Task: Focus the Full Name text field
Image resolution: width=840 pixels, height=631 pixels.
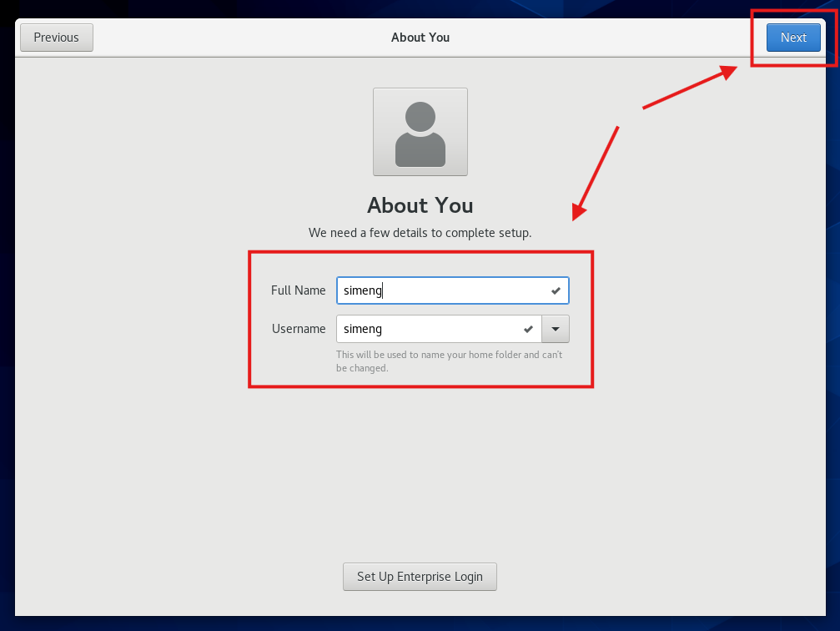Action: [x=442, y=290]
